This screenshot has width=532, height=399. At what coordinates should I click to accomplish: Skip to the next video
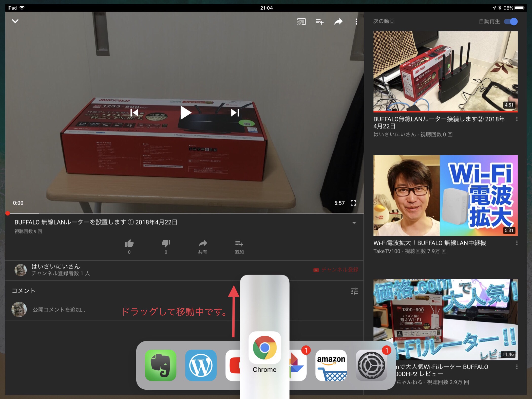click(235, 113)
